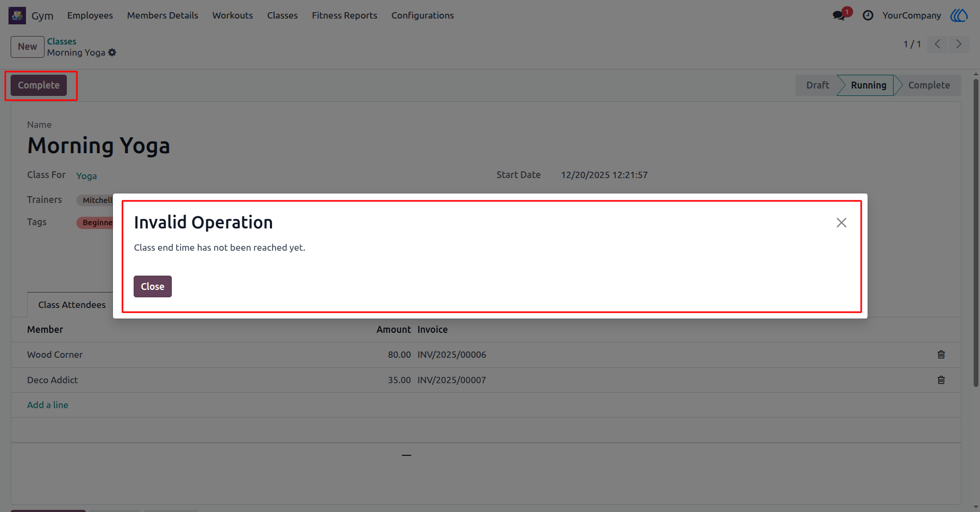The width and height of the screenshot is (980, 512).
Task: Go to previous record arrow
Action: point(938,44)
